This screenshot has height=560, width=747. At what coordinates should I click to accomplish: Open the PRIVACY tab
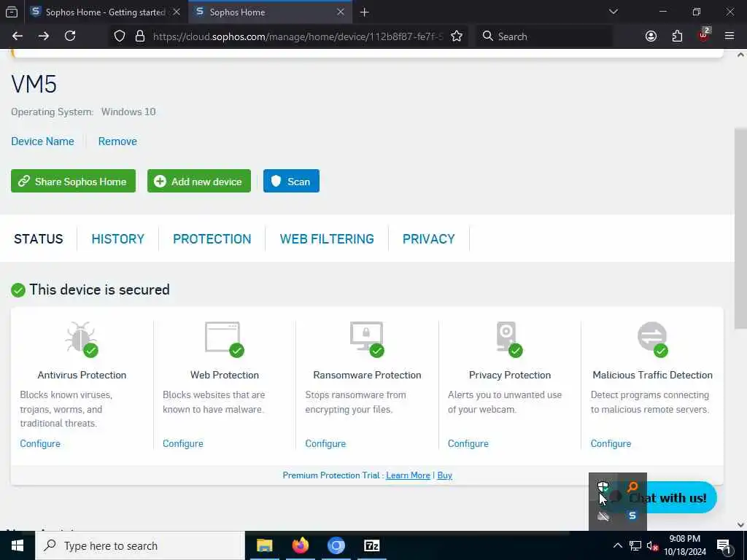tap(429, 238)
